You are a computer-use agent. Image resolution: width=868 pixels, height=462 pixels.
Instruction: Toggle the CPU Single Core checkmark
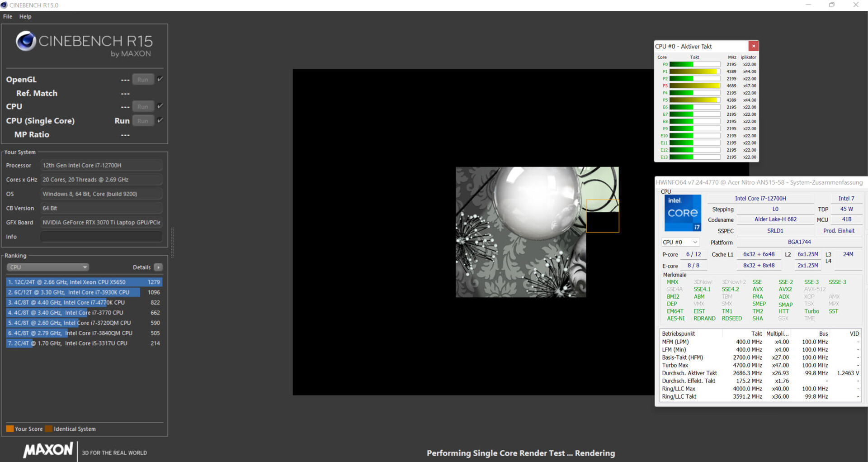coord(160,120)
